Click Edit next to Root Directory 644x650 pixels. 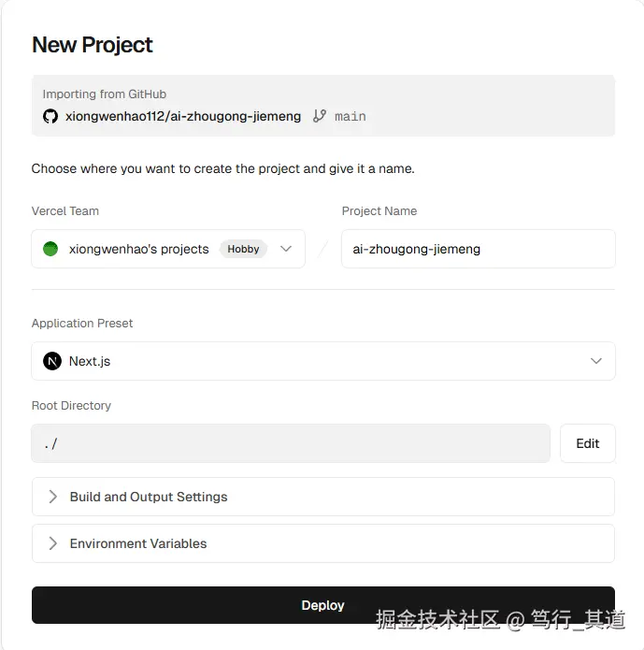click(587, 443)
